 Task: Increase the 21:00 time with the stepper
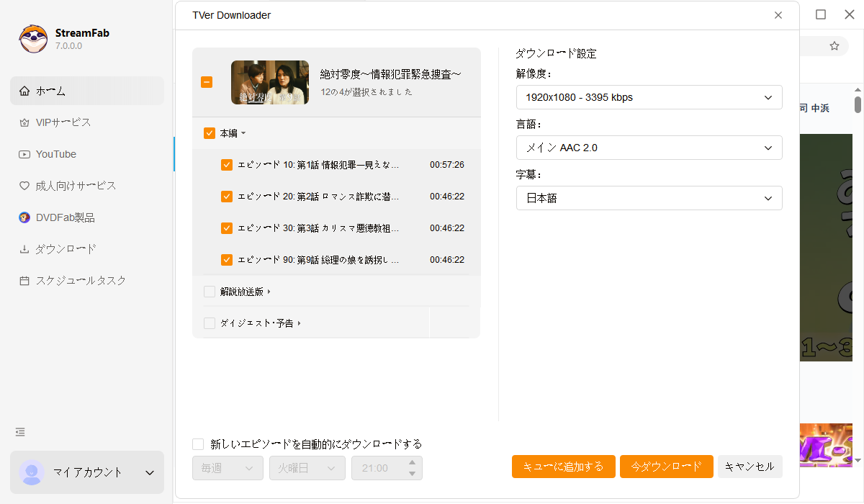[x=412, y=463]
